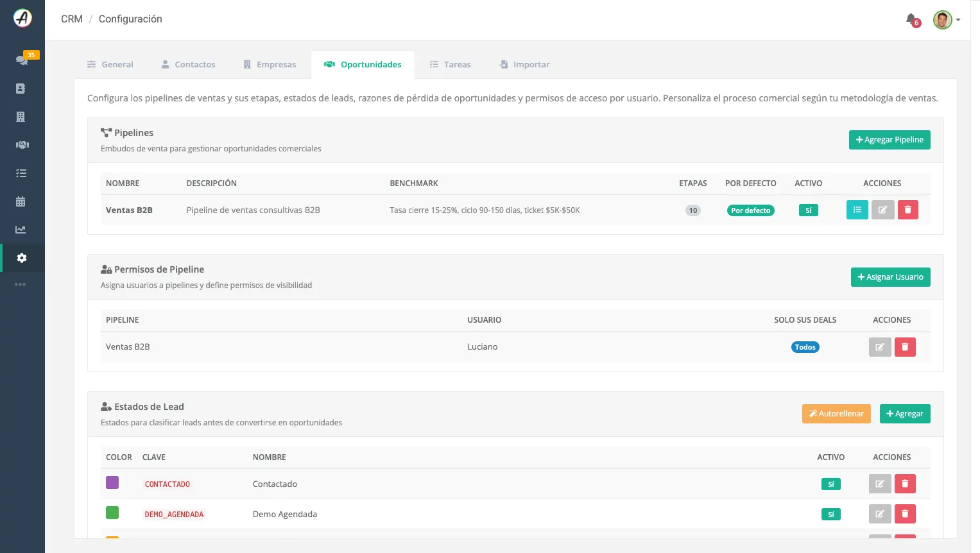Open the notifications bell with 6 alerts

point(912,20)
